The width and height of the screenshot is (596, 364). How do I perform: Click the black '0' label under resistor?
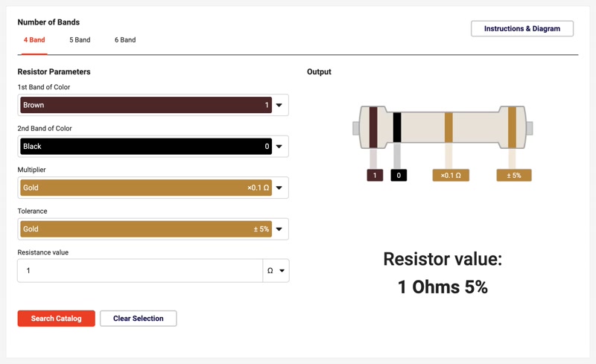399,176
